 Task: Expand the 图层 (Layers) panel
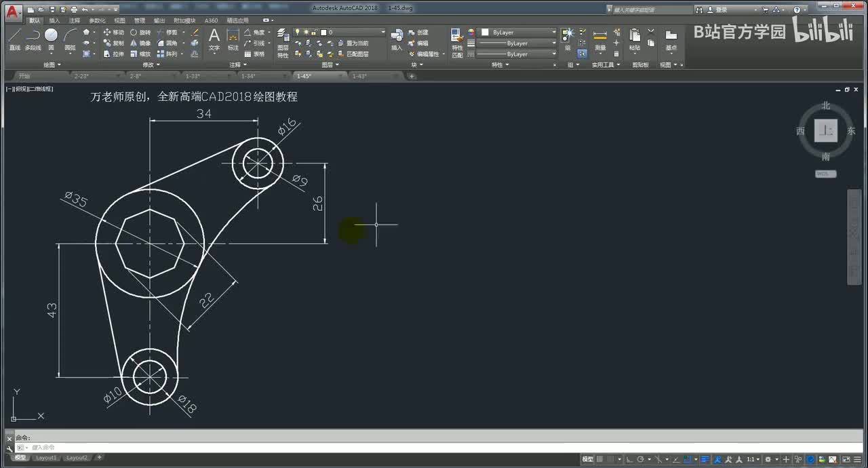(330, 65)
